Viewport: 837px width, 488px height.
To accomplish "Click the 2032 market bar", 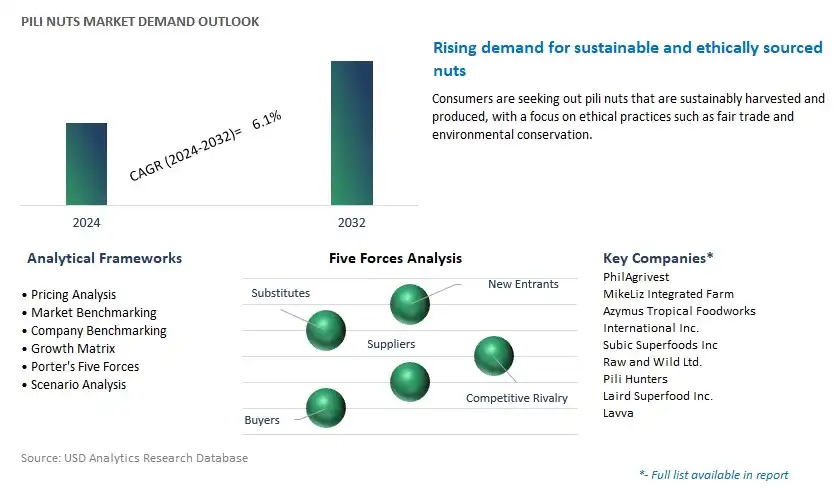I will pos(352,133).
